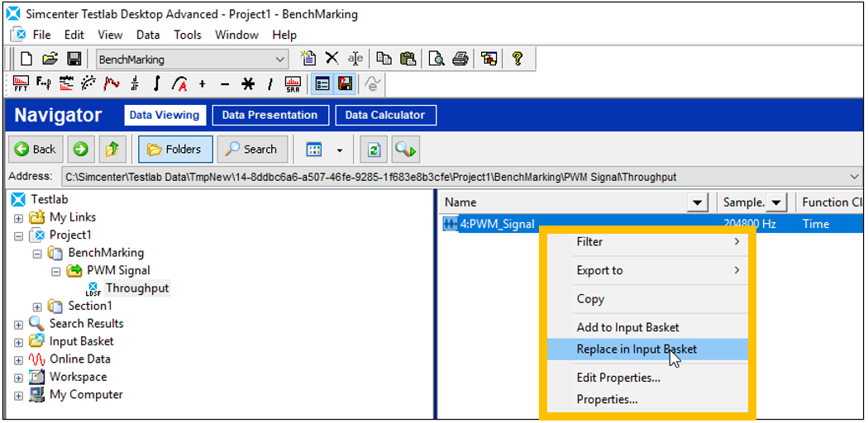
Task: Open the Tools menu
Action: click(188, 35)
